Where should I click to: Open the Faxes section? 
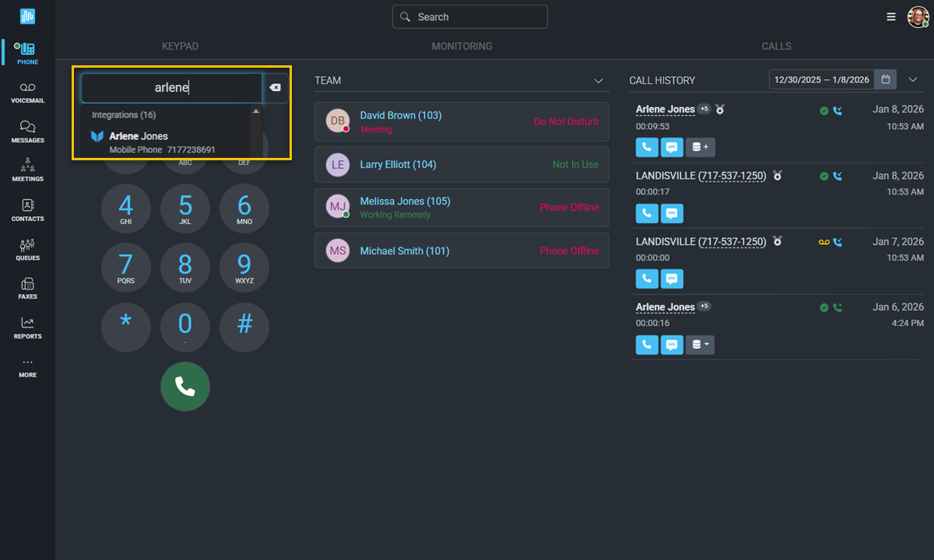[x=26, y=287]
